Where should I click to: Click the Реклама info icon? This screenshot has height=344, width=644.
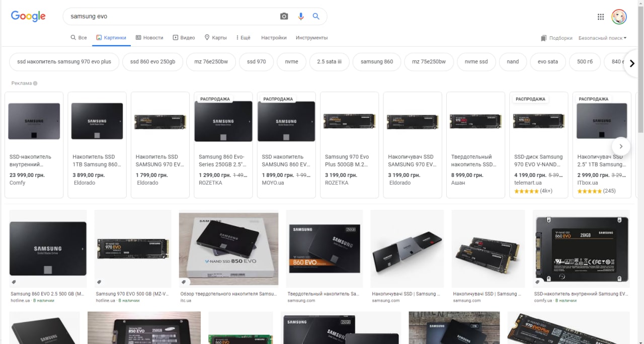[x=35, y=83]
